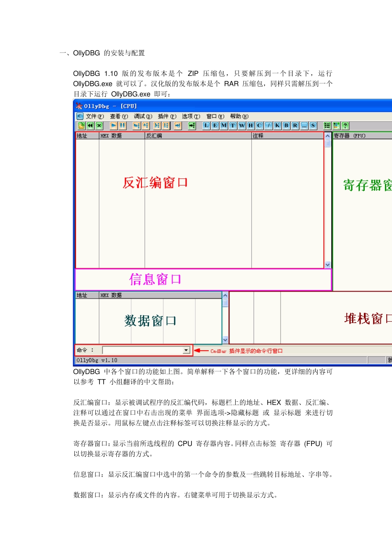Open the 文件 menu
Image resolution: width=392 pixels, height=555 pixels.
(x=94, y=116)
